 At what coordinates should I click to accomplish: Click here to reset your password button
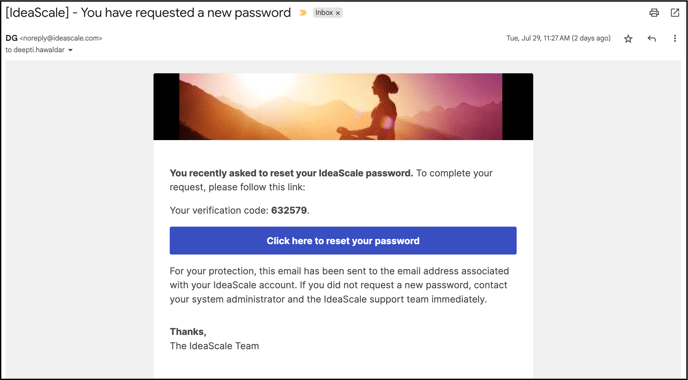pos(343,240)
